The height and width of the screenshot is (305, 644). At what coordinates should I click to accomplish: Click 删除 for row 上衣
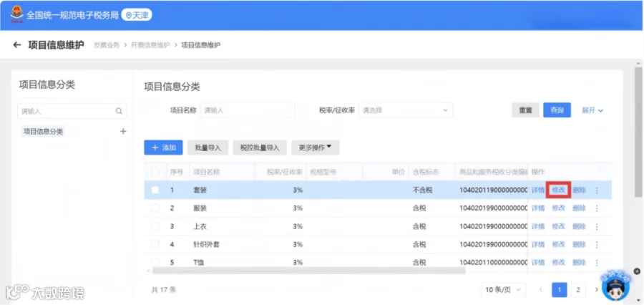pos(579,226)
